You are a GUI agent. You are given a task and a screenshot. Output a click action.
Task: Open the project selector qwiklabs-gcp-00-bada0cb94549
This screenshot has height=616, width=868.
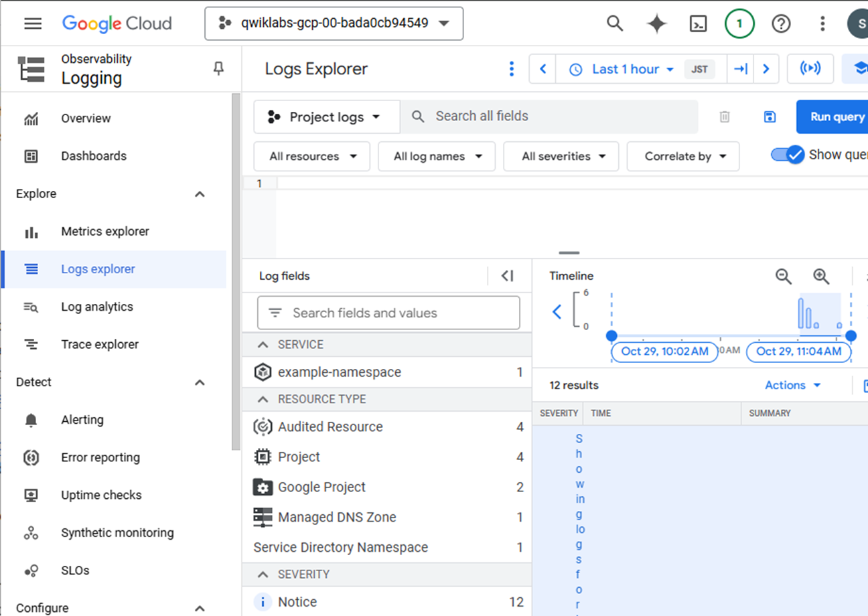[334, 23]
